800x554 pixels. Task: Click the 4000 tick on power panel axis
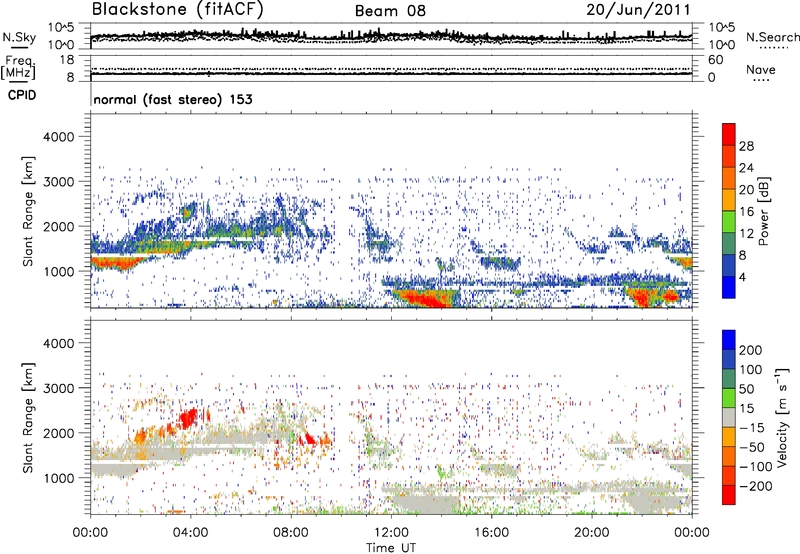click(x=58, y=137)
